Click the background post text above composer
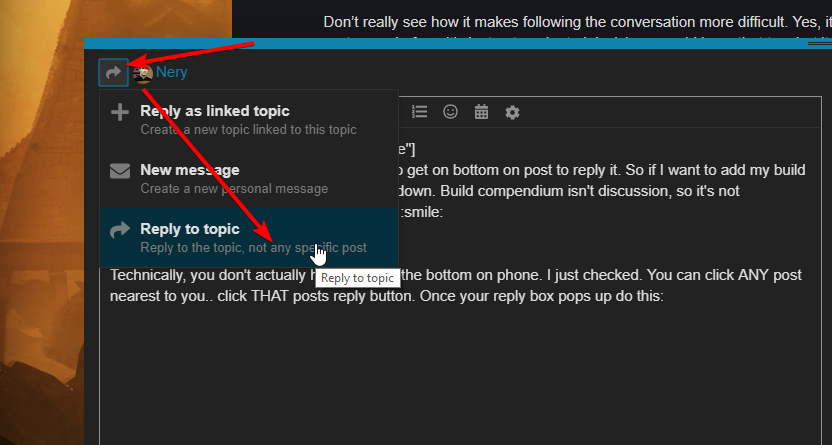This screenshot has height=445, width=832. (560, 21)
